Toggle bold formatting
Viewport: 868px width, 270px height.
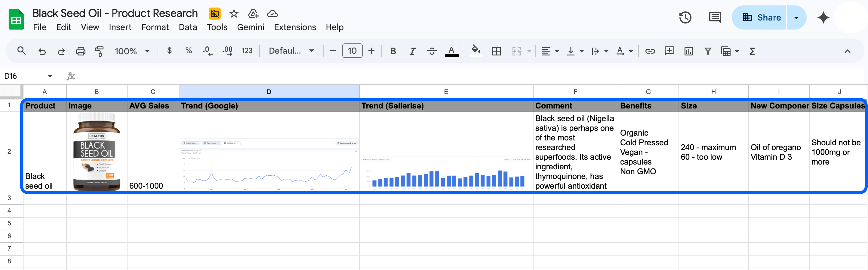[393, 51]
